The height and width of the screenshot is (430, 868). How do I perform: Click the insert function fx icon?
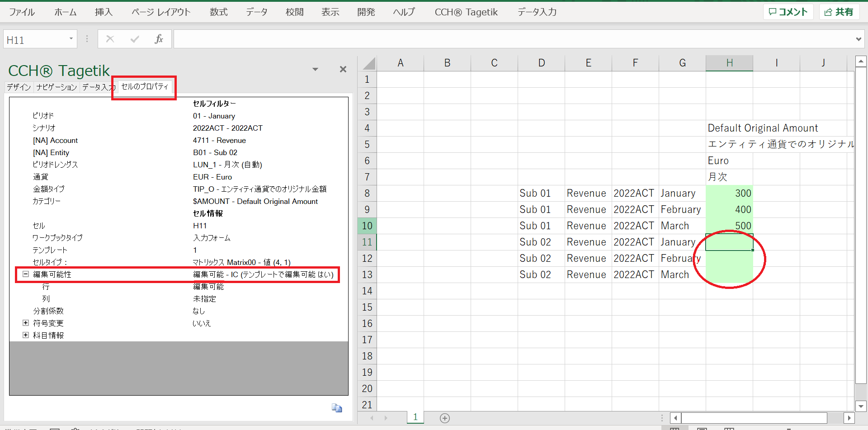(159, 39)
